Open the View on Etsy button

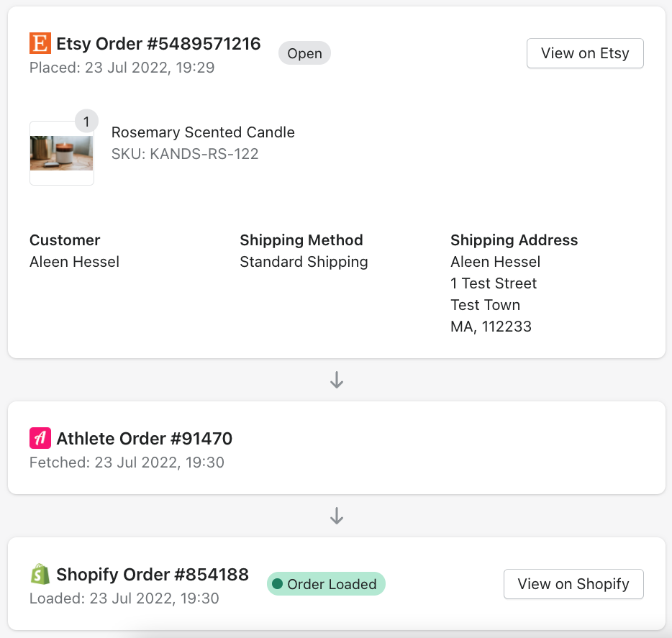pyautogui.click(x=585, y=53)
